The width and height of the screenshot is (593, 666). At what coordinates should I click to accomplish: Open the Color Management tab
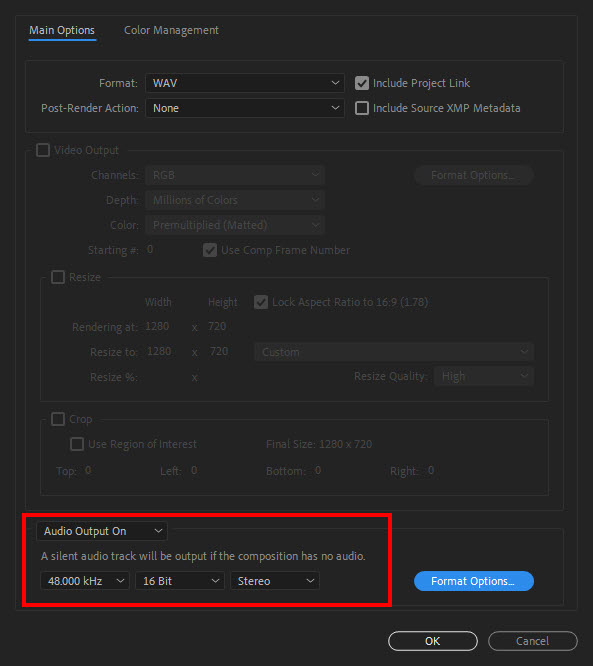[x=171, y=31]
